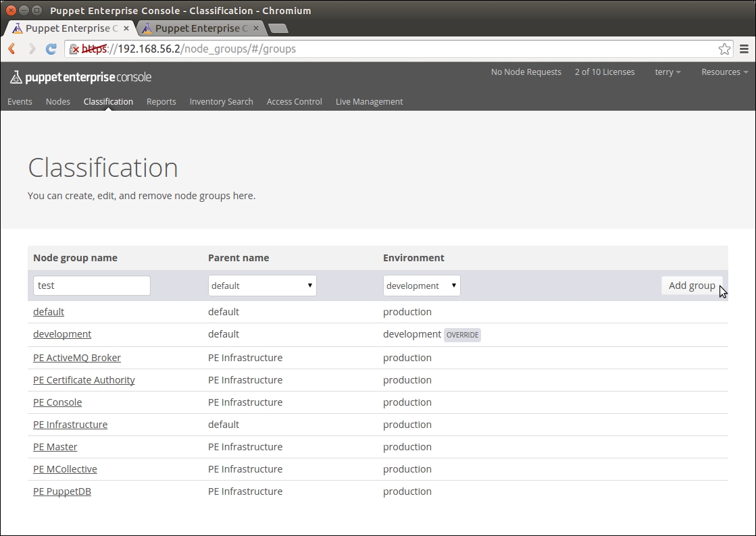Click the Node group name text field
The image size is (756, 536).
coord(92,286)
